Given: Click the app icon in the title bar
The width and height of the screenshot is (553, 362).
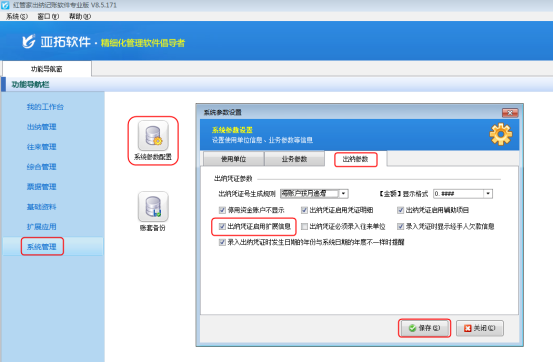Looking at the screenshot, I should pyautogui.click(x=5, y=5).
